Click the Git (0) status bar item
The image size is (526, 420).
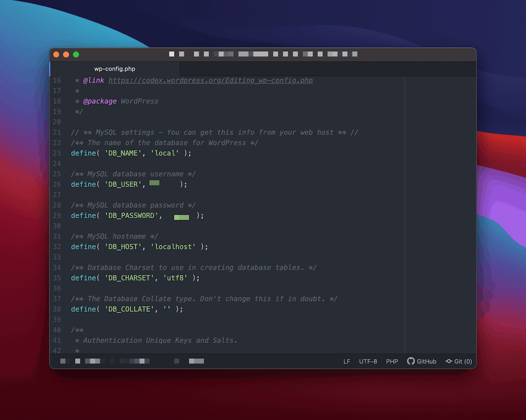pos(459,362)
